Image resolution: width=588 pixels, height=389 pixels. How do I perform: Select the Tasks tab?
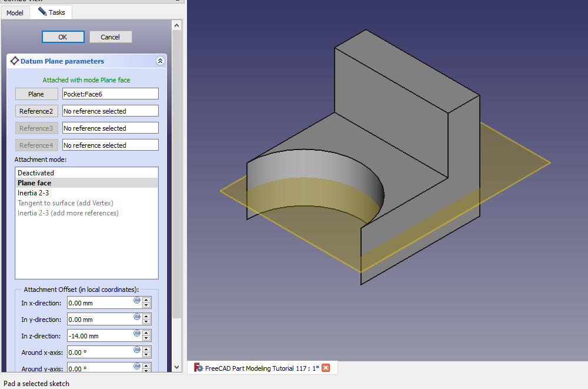(51, 12)
